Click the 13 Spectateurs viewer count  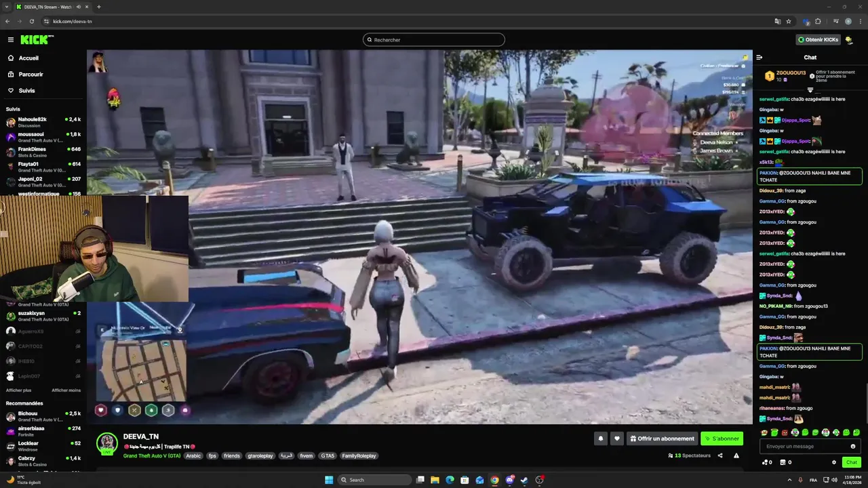[689, 455]
